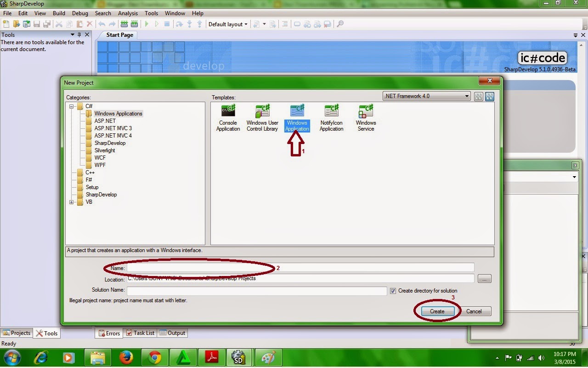Image resolution: width=588 pixels, height=368 pixels.
Task: Open the Default layout dropdown
Action: tap(228, 24)
